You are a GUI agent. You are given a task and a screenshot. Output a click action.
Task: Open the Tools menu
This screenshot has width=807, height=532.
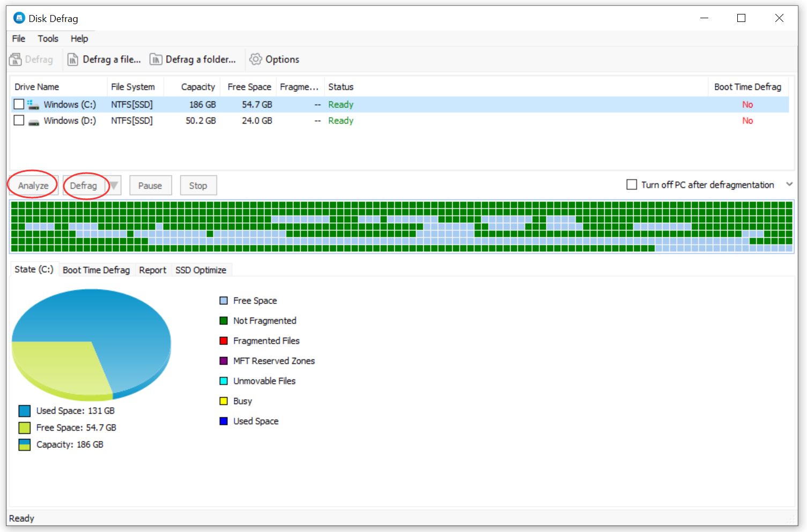click(x=48, y=38)
